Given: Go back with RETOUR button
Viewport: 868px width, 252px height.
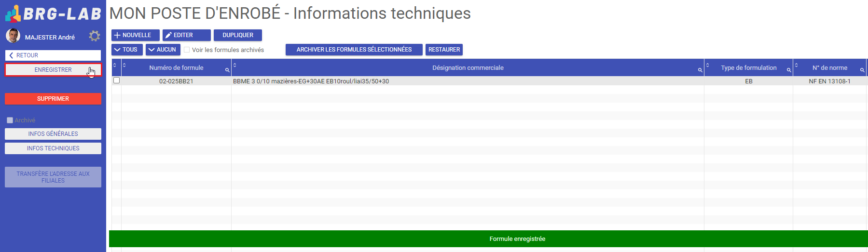Looking at the screenshot, I should click(x=53, y=55).
